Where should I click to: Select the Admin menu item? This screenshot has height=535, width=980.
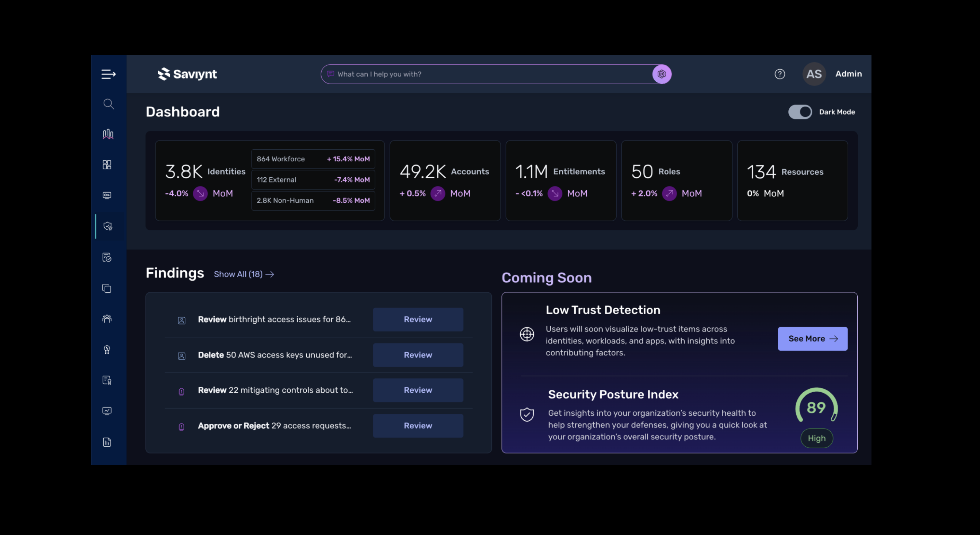pyautogui.click(x=848, y=74)
